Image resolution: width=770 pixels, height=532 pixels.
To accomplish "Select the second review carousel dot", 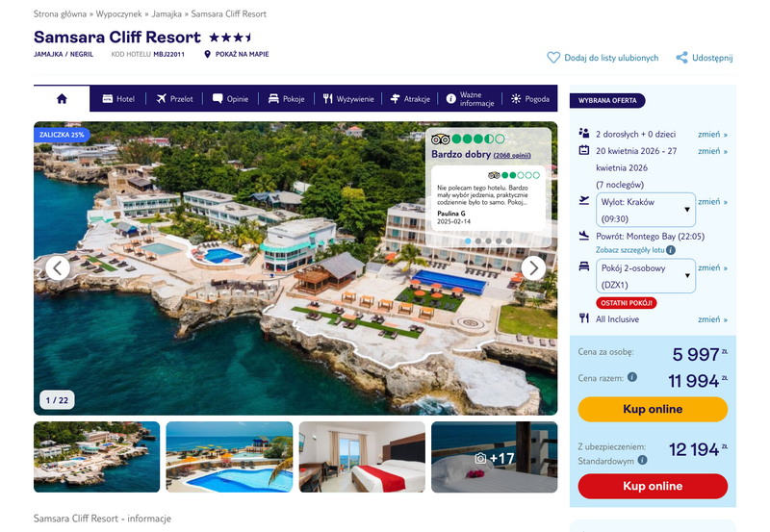I will coord(477,241).
